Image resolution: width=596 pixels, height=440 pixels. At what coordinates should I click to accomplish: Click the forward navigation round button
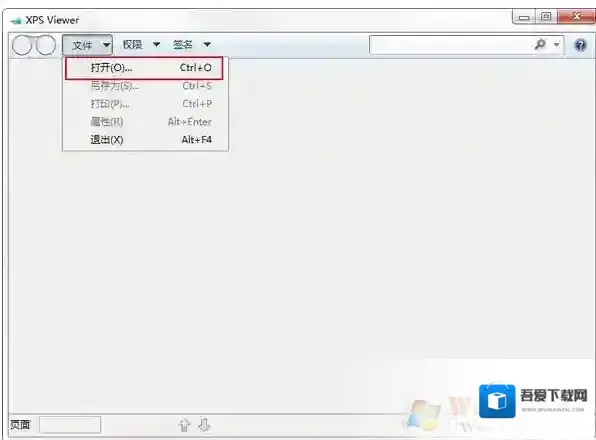pos(46,45)
